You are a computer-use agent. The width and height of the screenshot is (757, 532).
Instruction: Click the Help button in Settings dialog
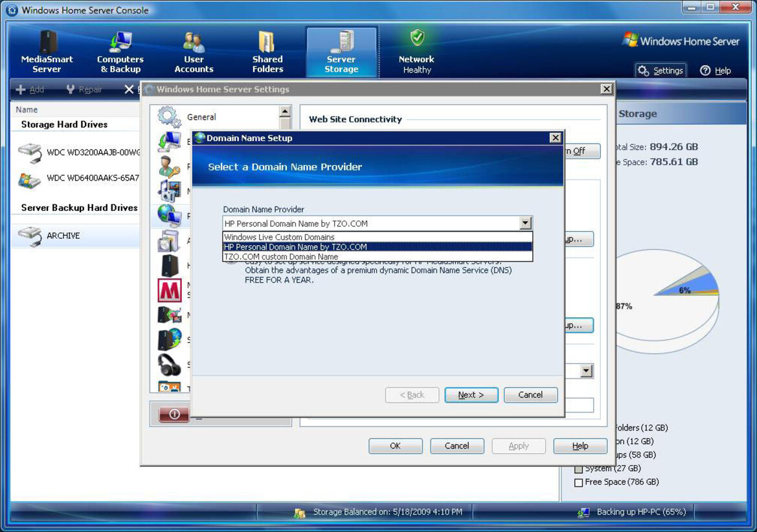[x=580, y=446]
